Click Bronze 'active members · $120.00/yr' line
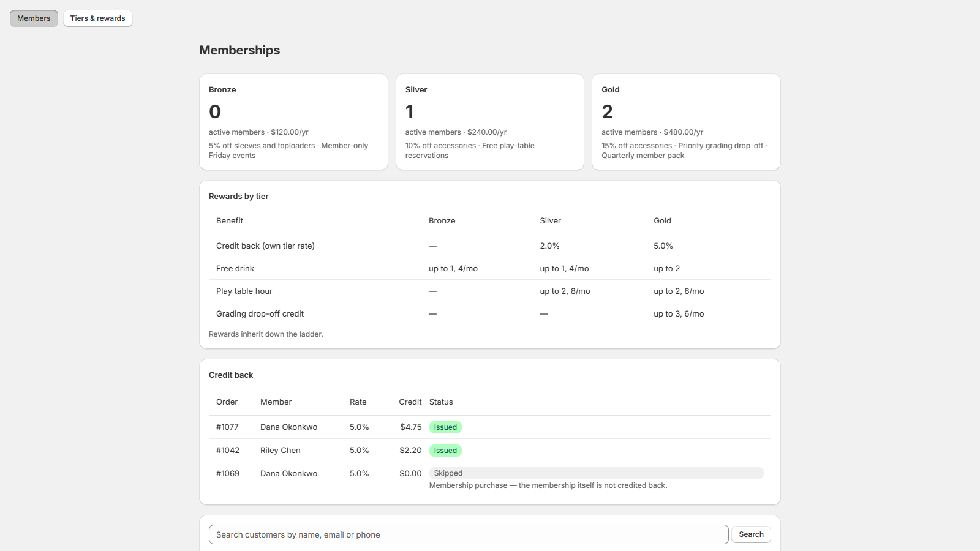 pyautogui.click(x=258, y=132)
